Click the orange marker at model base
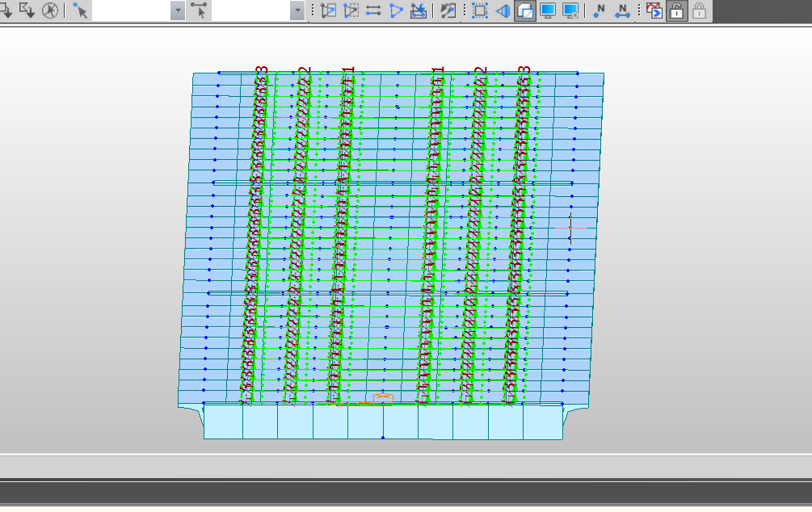 [383, 398]
